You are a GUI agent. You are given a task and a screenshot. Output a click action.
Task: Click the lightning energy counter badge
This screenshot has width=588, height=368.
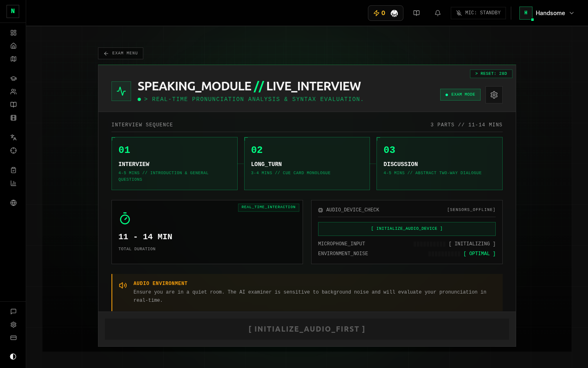pyautogui.click(x=379, y=13)
